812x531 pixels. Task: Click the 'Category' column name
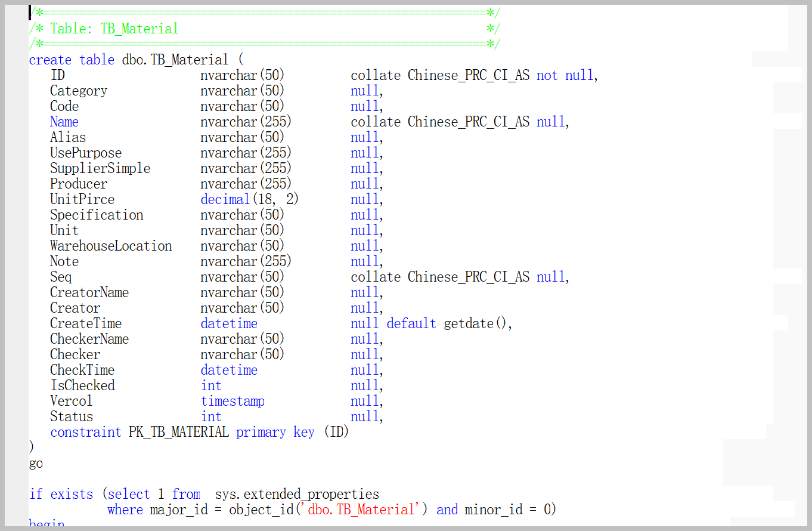point(79,91)
